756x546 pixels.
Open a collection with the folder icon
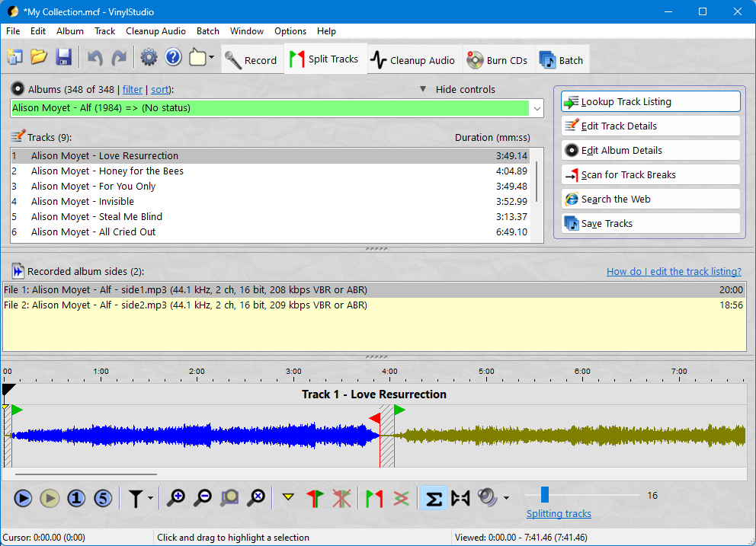(39, 57)
